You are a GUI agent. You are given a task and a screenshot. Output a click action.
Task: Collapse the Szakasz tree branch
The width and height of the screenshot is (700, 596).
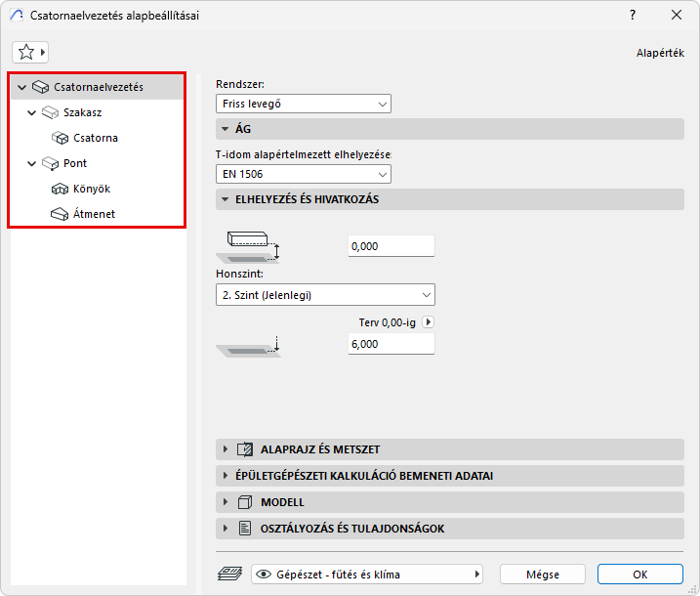[32, 112]
